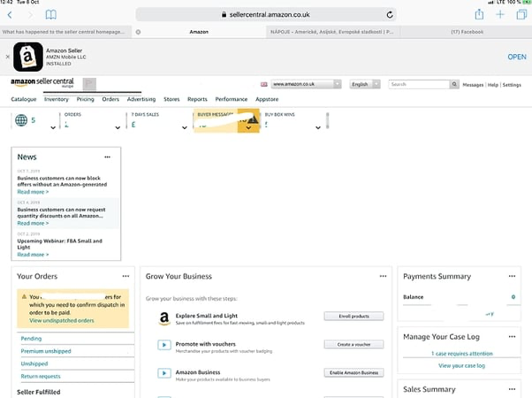
Task: Reload page with refresh icon
Action: 390,15
